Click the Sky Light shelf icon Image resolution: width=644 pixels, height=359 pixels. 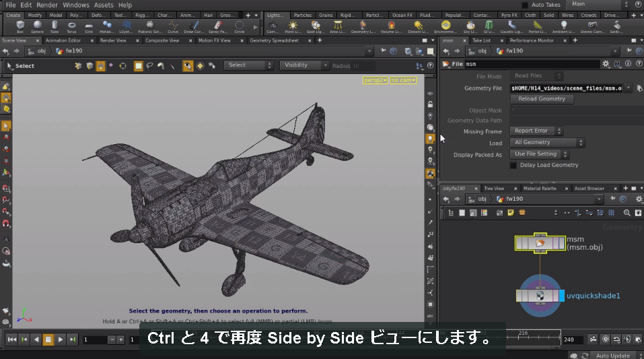click(x=470, y=27)
